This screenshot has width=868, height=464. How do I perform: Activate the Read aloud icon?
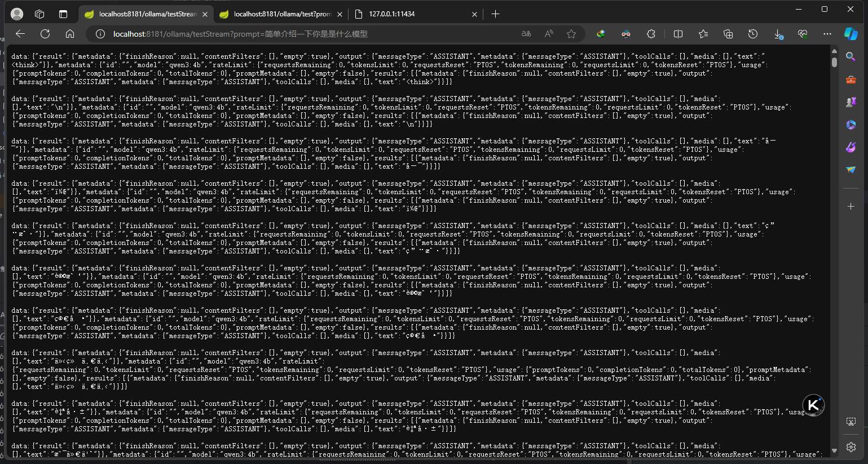(x=549, y=34)
